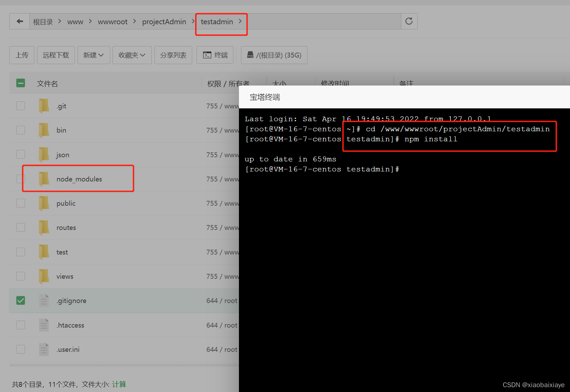Check the json folder checkbox

click(x=21, y=154)
